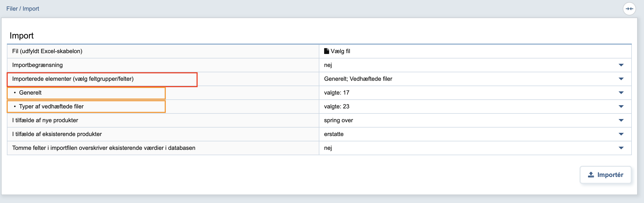This screenshot has width=644, height=203.
Task: Open the eksisterende produkter dropdown arrow
Action: [x=621, y=134]
